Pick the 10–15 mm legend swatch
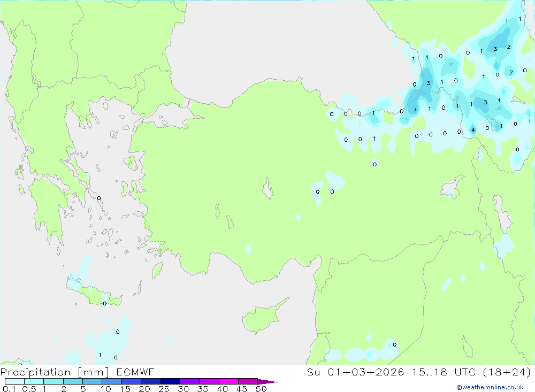 112,381
